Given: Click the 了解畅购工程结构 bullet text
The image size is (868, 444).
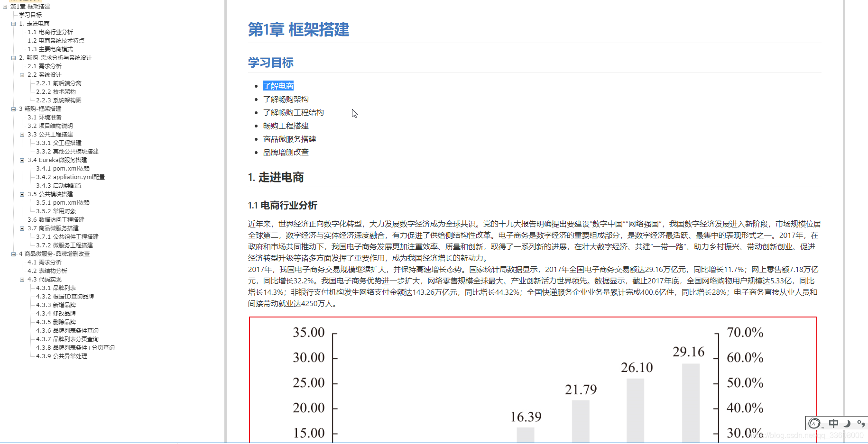Looking at the screenshot, I should [294, 112].
